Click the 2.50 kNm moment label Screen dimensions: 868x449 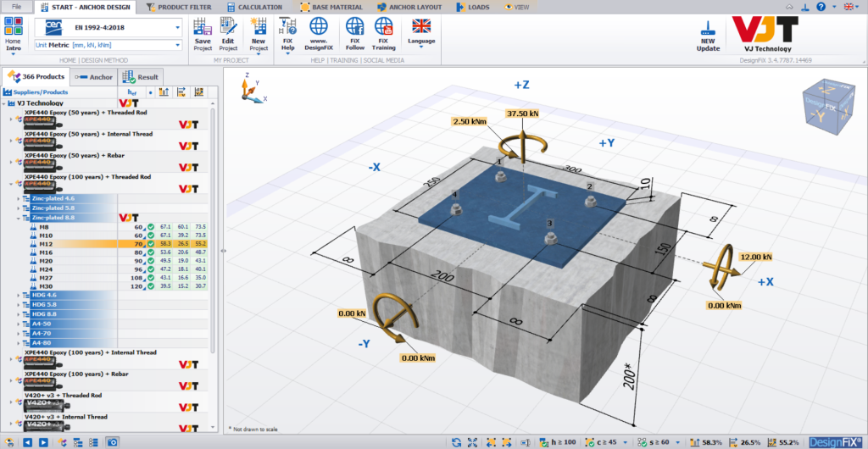click(470, 121)
